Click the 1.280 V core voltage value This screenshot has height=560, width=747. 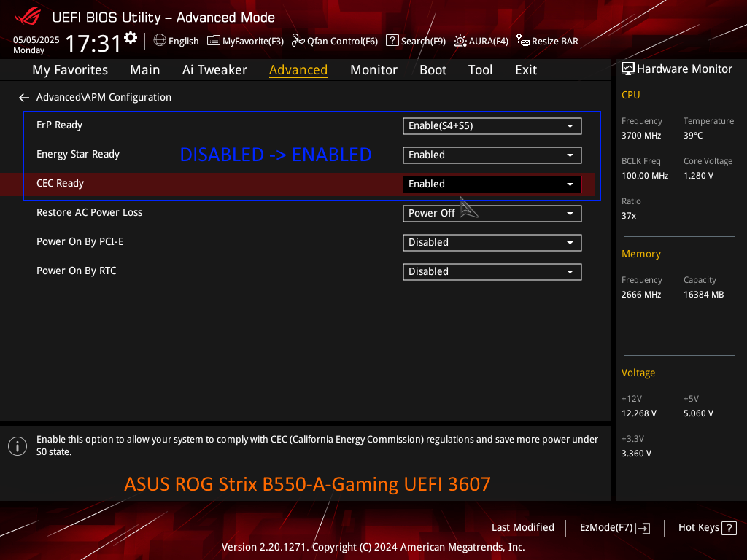(698, 176)
